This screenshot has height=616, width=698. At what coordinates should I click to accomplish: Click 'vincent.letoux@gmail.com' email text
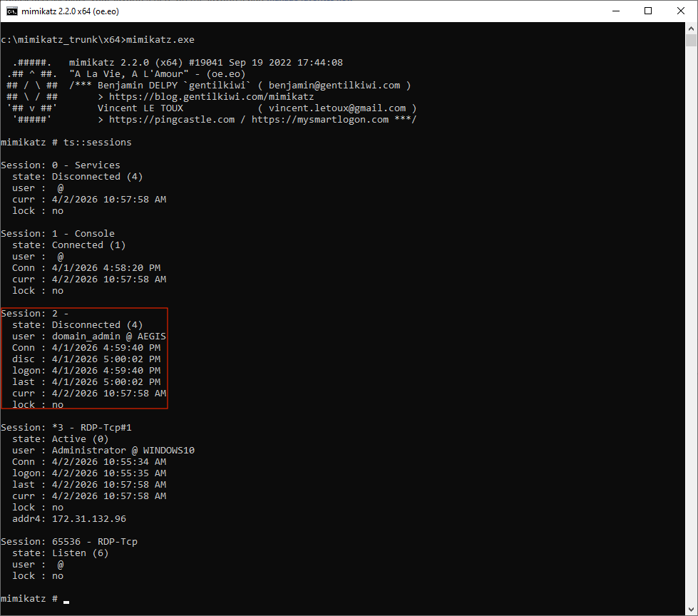coord(337,108)
